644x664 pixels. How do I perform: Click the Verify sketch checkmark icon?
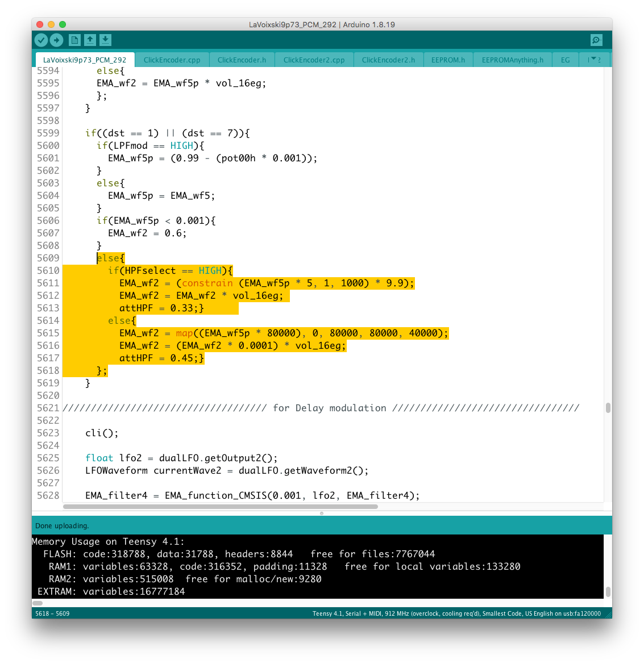click(41, 40)
